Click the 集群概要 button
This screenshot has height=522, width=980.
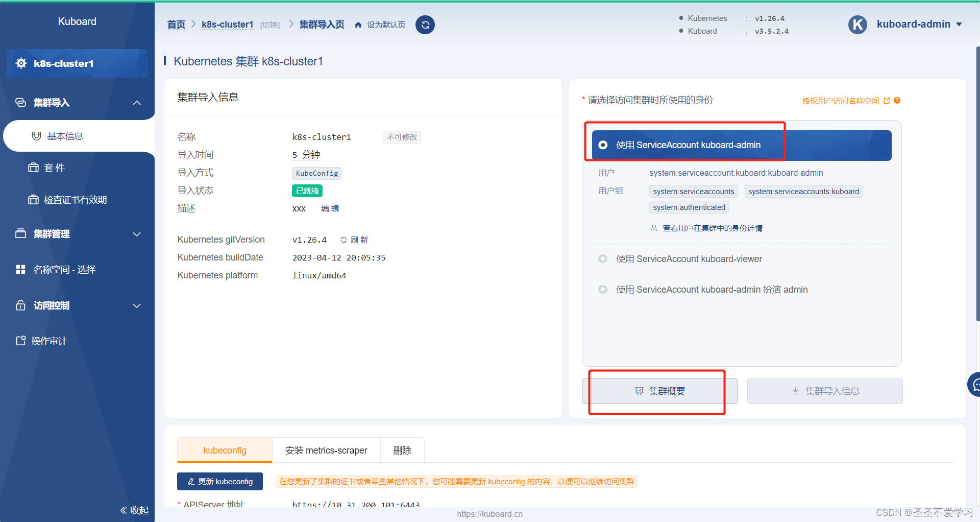pyautogui.click(x=659, y=391)
